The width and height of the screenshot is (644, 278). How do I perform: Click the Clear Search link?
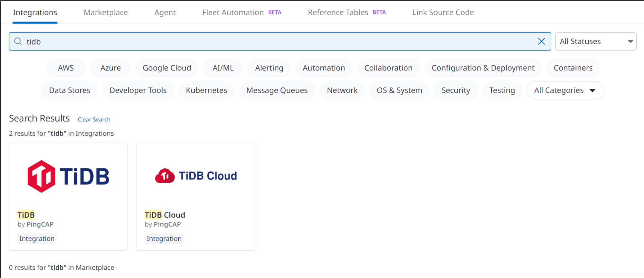[94, 119]
